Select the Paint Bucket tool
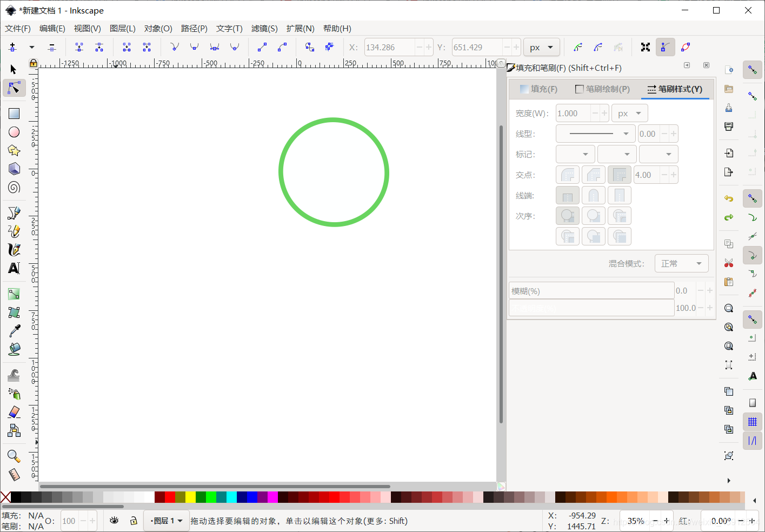The height and width of the screenshot is (532, 765). pyautogui.click(x=14, y=349)
